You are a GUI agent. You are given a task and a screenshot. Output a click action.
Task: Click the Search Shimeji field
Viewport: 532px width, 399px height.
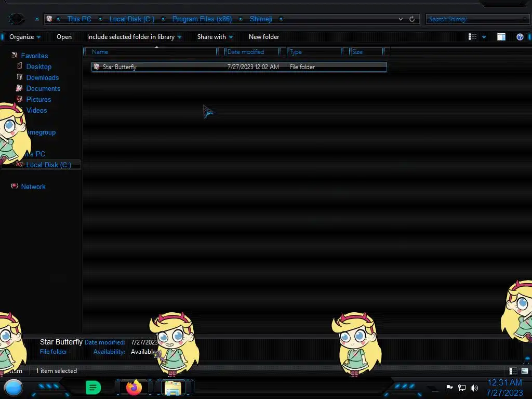point(477,19)
